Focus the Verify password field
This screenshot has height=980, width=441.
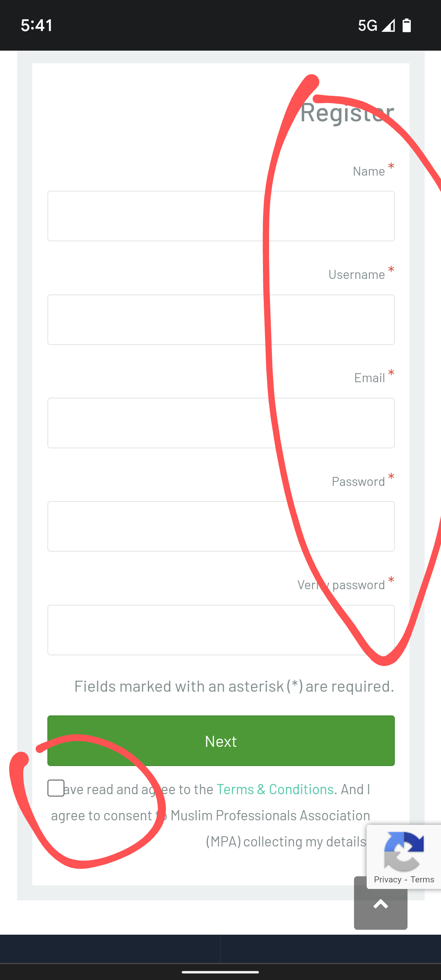tap(221, 630)
